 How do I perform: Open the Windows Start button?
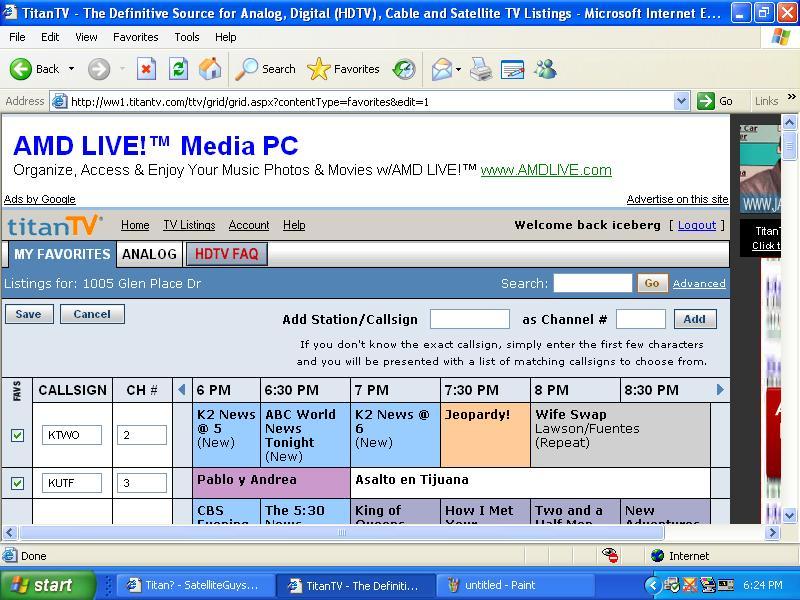[x=47, y=585]
